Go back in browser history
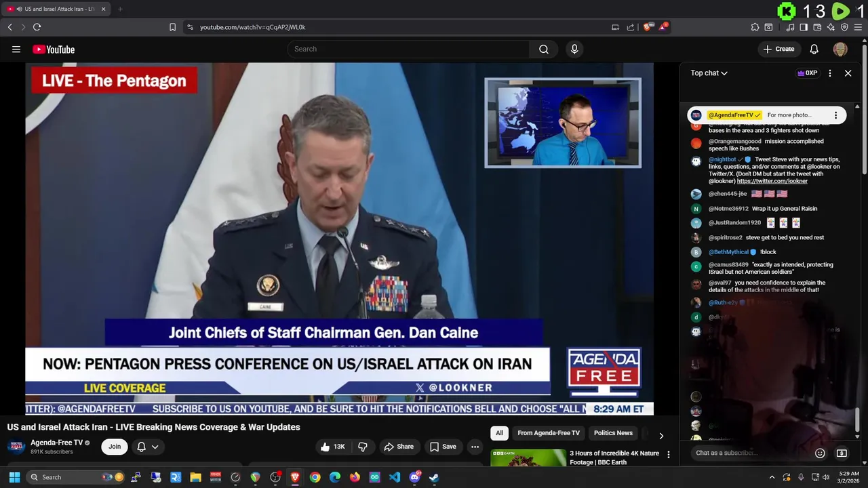This screenshot has height=488, width=868. coord(9,27)
